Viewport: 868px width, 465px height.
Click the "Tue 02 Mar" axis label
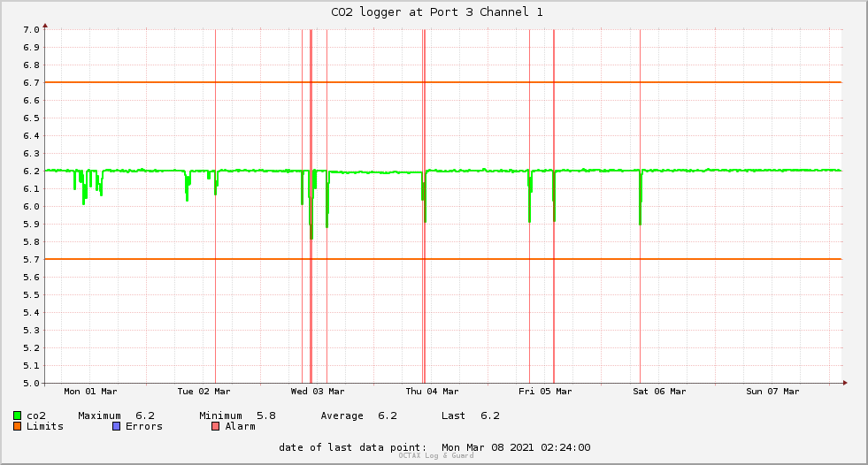[204, 392]
